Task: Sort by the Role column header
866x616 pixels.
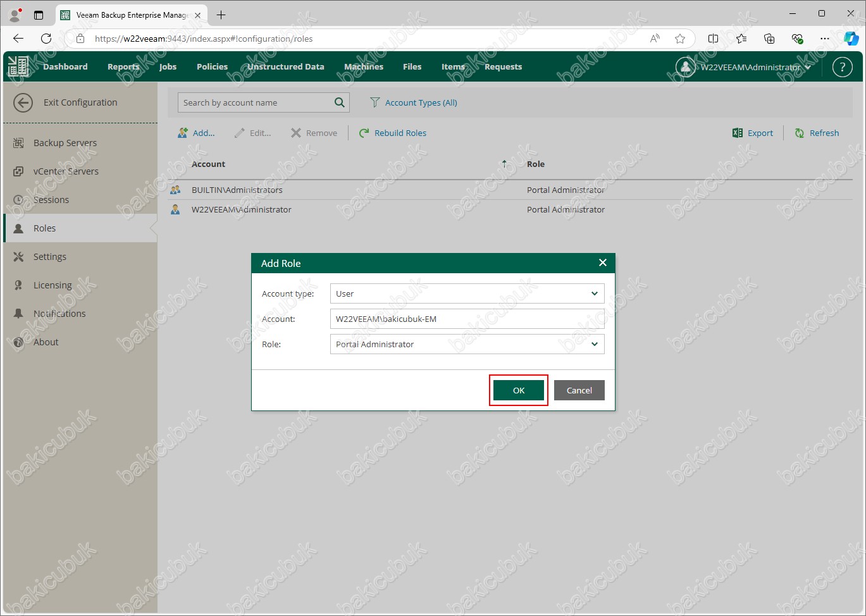Action: [536, 164]
